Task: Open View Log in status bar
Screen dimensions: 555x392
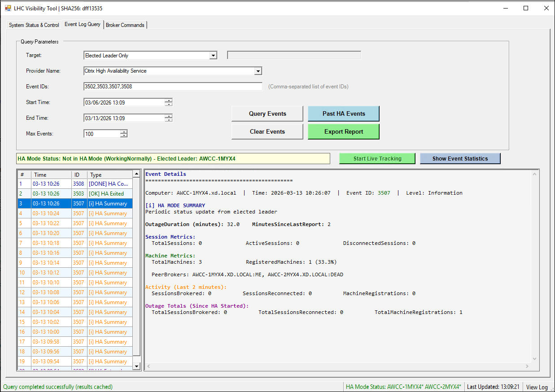Action: point(537,387)
